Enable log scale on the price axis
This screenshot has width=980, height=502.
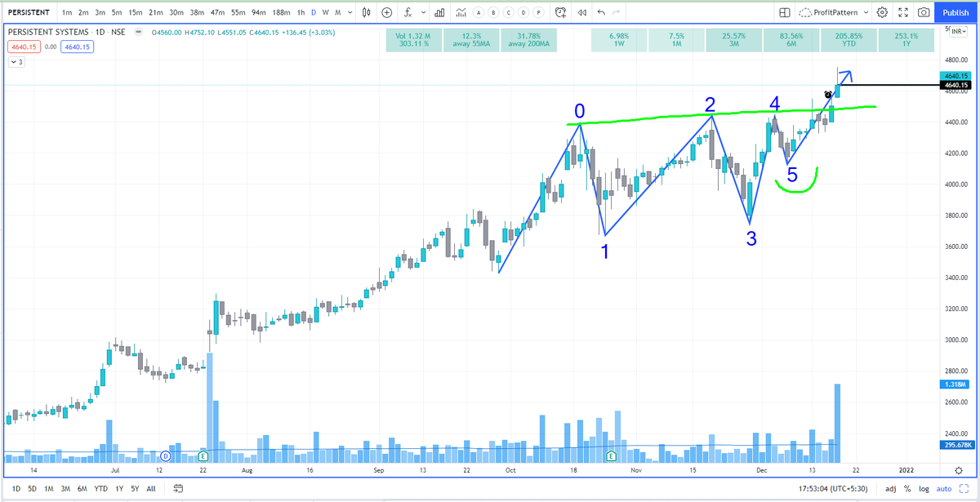[x=924, y=488]
